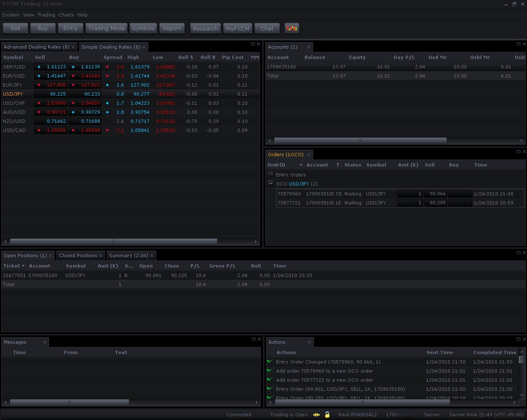The image size is (527, 420).
Task: Open the charts icon button in toolbar
Action: coord(292,28)
